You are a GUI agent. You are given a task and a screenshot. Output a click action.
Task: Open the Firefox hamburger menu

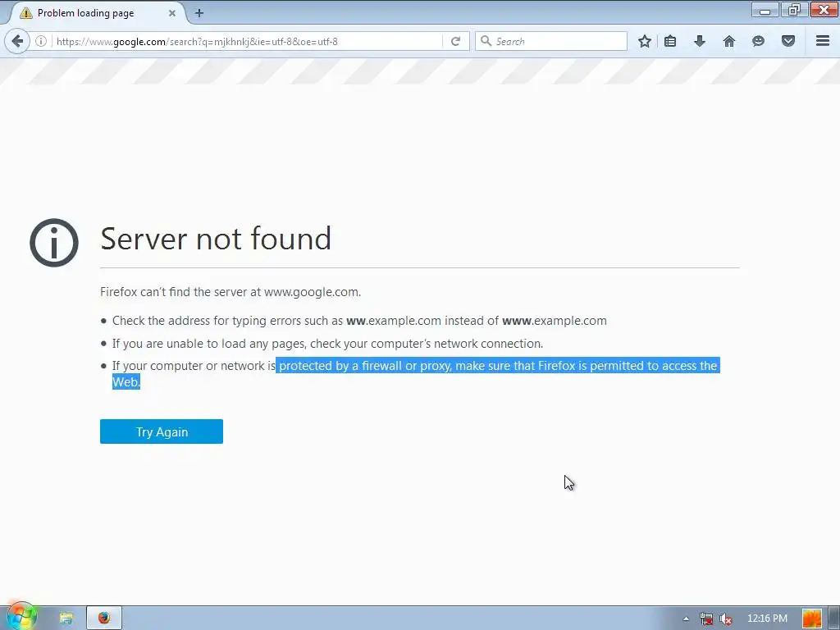[x=823, y=41]
